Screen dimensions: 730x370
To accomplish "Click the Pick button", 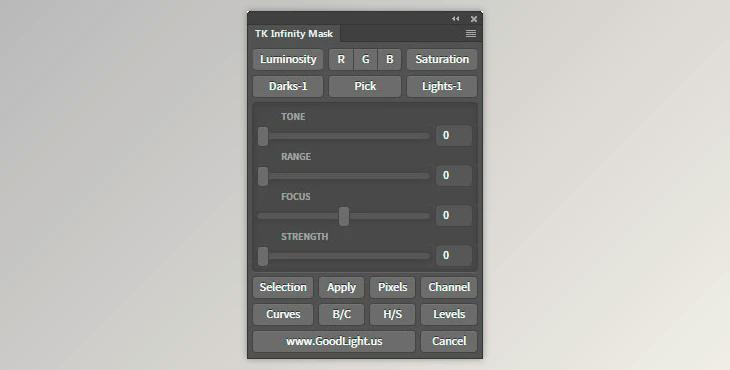I will point(365,87).
